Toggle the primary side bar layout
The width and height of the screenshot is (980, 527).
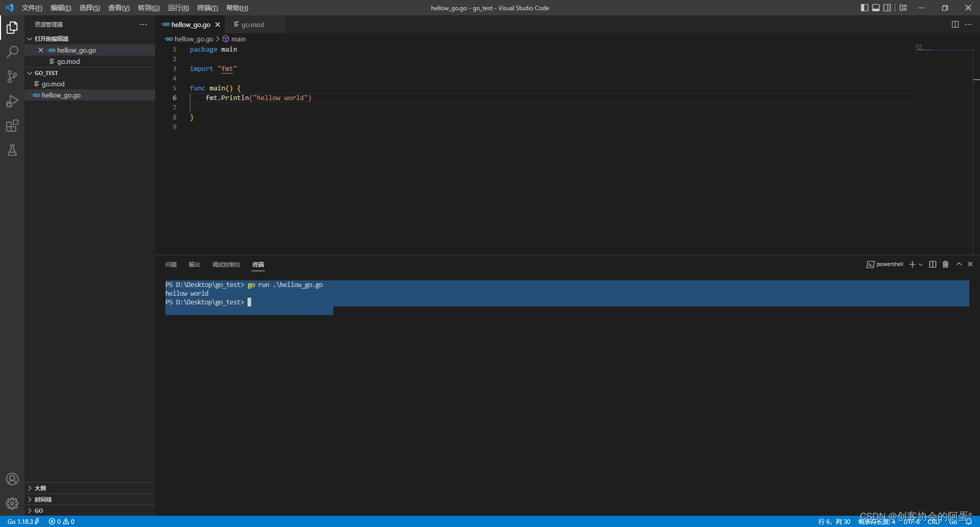point(864,8)
